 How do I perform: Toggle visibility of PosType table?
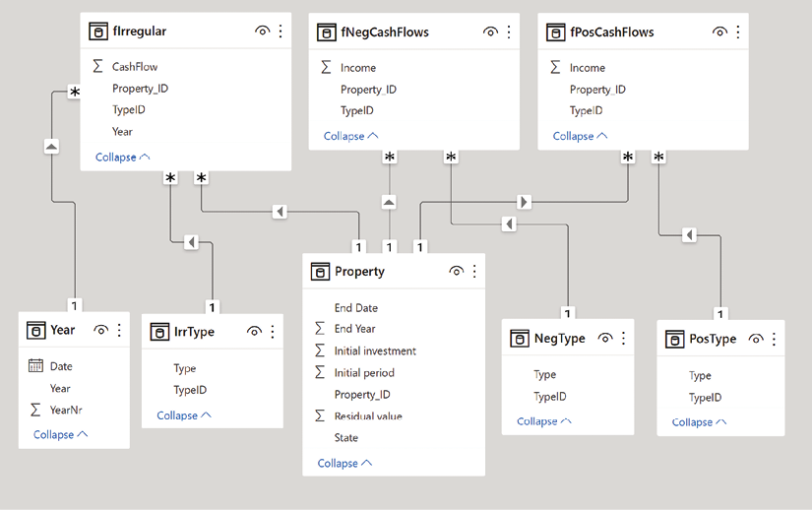[x=756, y=340]
